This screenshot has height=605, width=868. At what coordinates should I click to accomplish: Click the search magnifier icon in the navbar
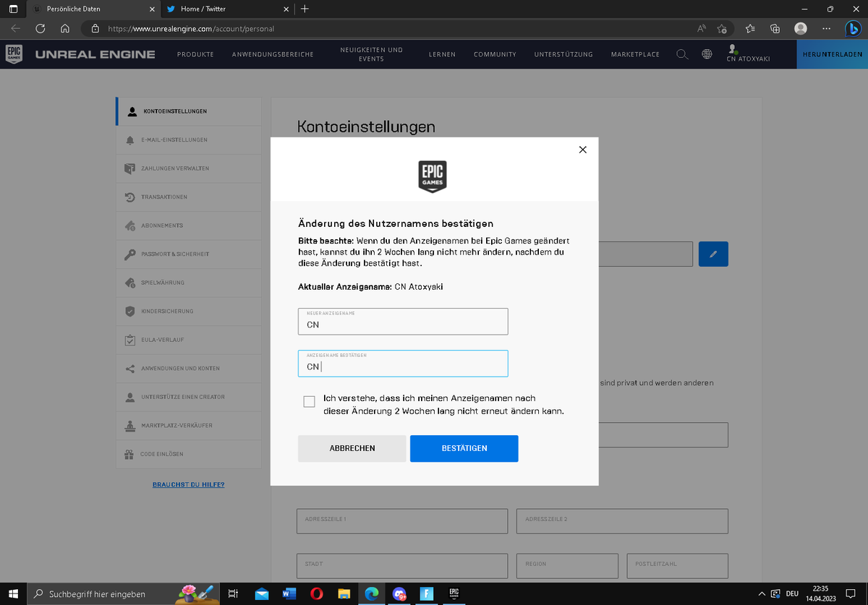682,54
